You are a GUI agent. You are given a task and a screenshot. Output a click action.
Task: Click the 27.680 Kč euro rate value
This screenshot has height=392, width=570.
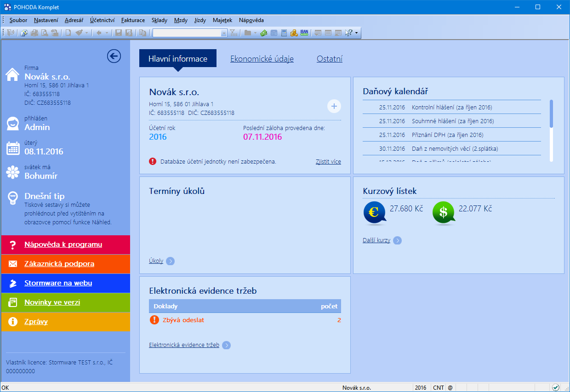click(x=406, y=208)
